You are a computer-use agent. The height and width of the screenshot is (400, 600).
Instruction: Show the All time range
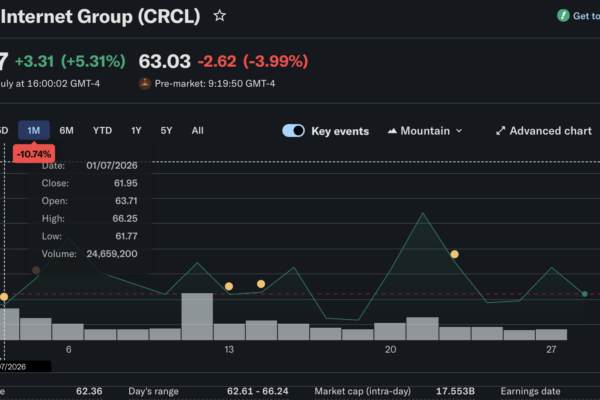tap(197, 131)
